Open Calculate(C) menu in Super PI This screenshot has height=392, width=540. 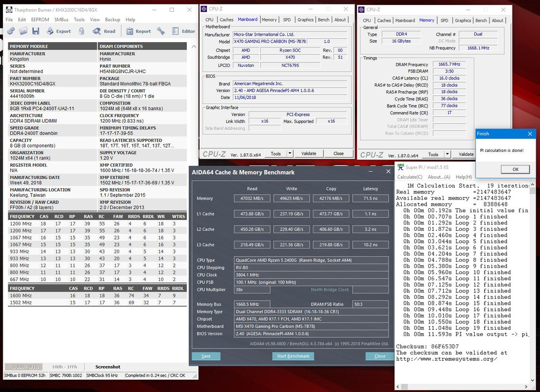coord(410,177)
